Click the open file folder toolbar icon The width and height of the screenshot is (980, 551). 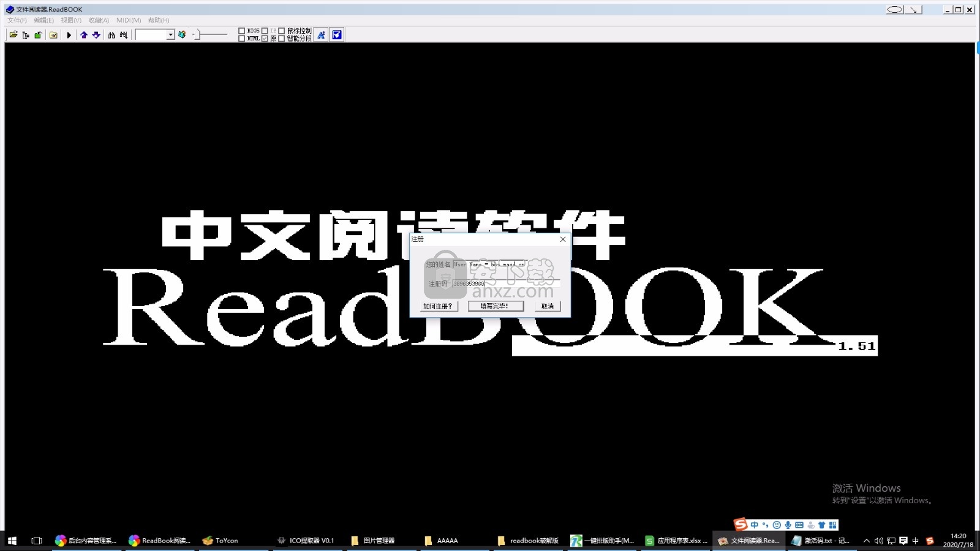point(13,35)
